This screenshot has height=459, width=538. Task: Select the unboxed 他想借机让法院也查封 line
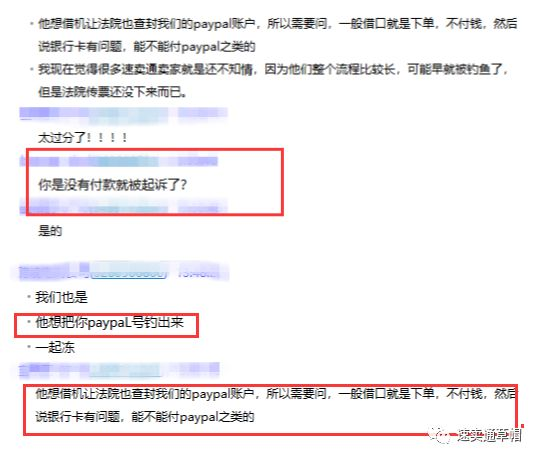(x=278, y=24)
